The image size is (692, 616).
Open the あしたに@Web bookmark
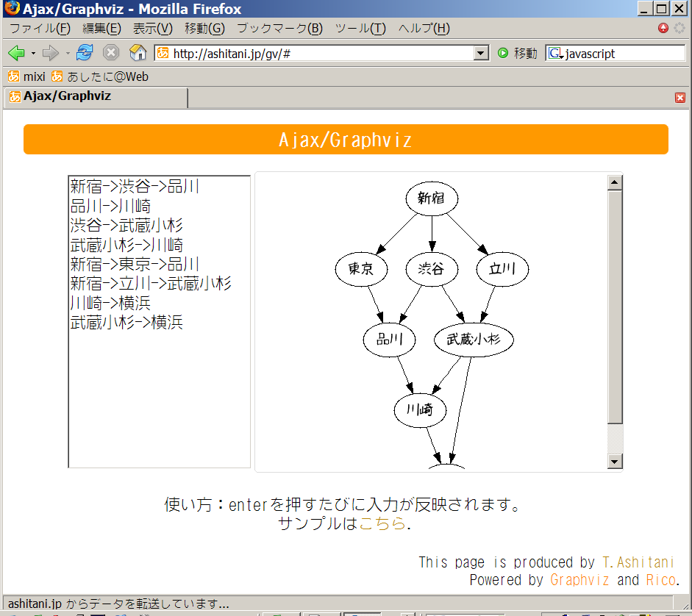tap(100, 76)
